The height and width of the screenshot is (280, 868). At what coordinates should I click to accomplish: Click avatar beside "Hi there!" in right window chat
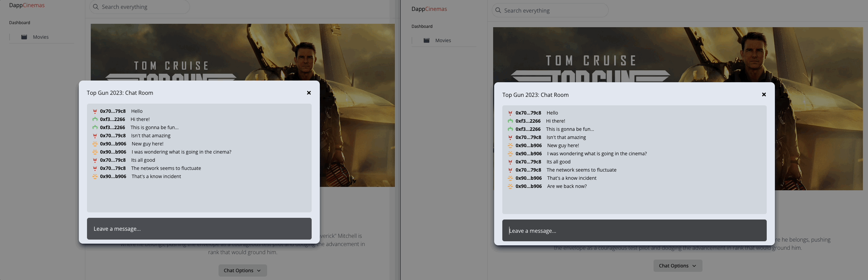click(510, 121)
